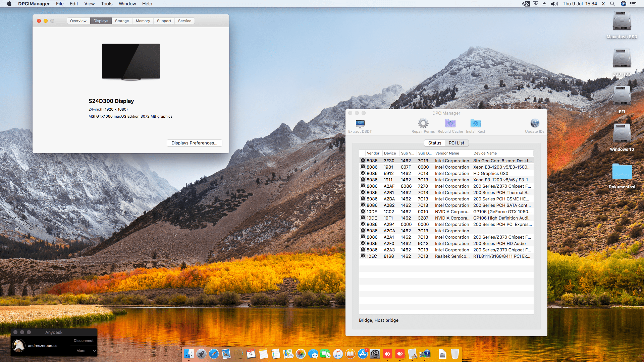
Task: Click the S24D300 display thumbnail image
Action: [x=131, y=62]
